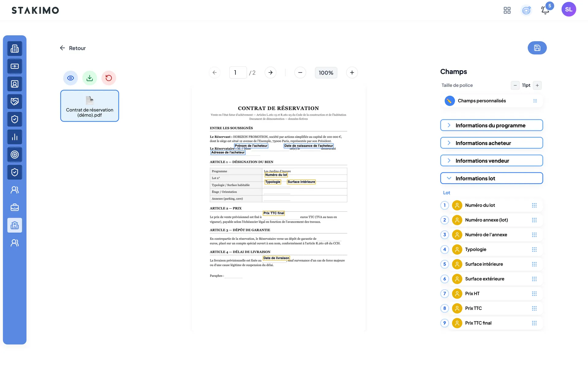Go back using the Retour link
The image size is (588, 368).
click(x=73, y=48)
